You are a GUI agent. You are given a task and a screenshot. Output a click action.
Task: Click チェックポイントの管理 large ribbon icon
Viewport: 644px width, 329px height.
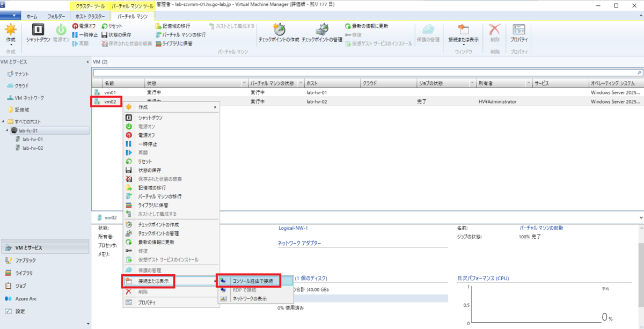pos(322,32)
